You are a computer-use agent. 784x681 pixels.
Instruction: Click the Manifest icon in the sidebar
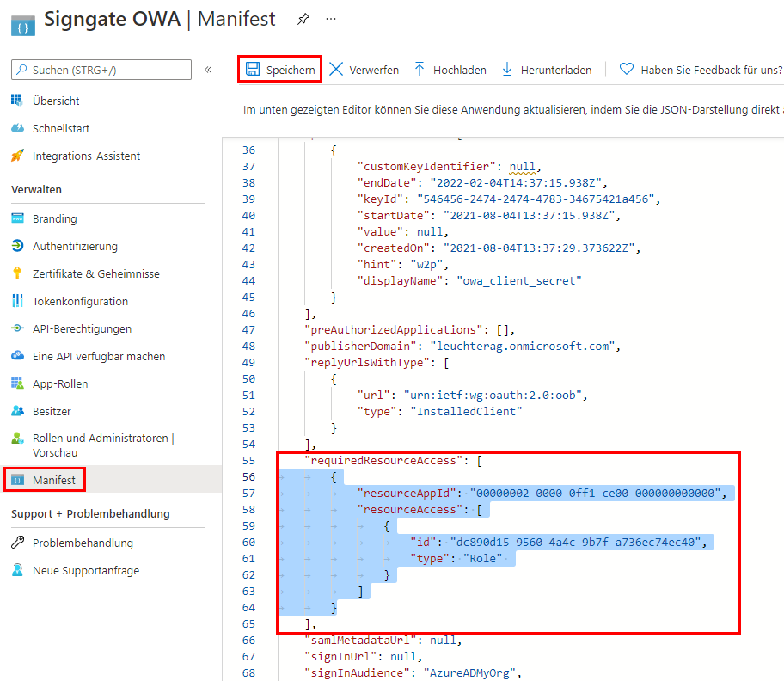[17, 480]
